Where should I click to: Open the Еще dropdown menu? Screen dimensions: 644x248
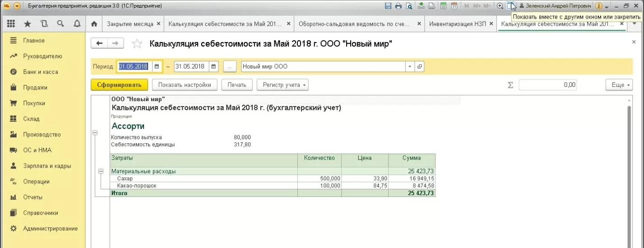(x=619, y=85)
